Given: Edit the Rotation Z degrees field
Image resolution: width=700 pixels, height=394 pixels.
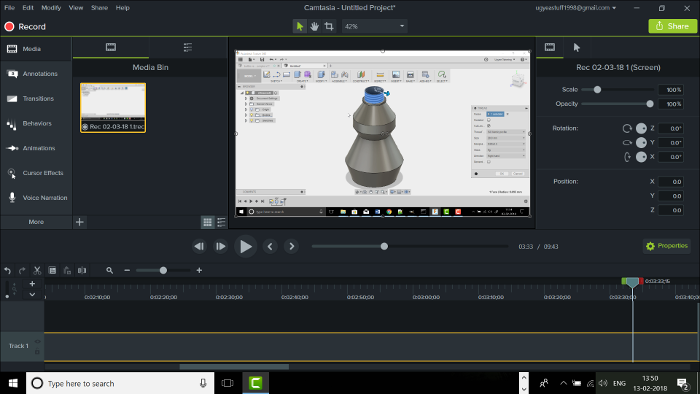Looking at the screenshot, I should click(671, 129).
